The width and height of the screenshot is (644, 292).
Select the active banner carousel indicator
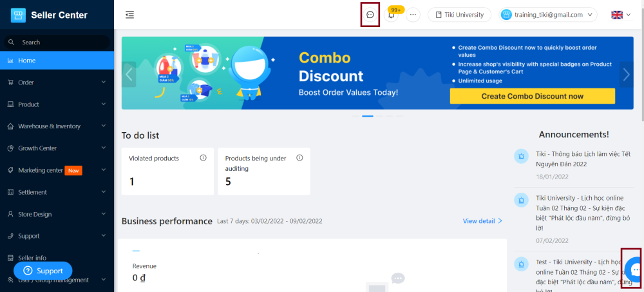(368, 117)
